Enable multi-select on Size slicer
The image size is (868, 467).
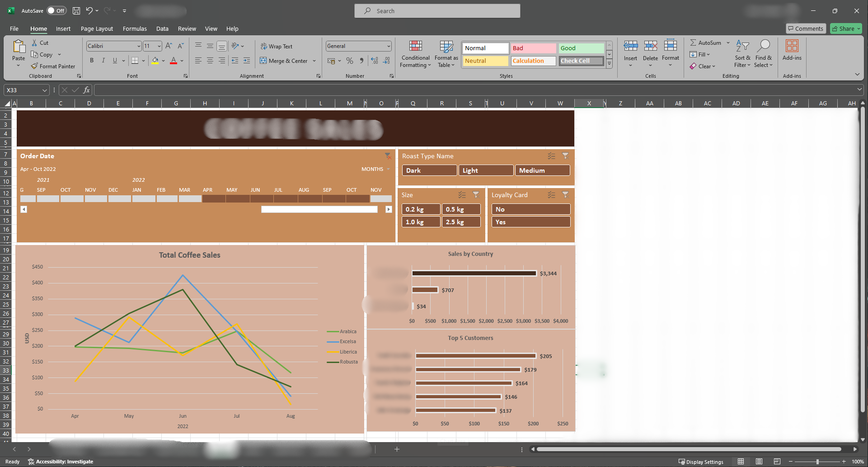coord(462,194)
